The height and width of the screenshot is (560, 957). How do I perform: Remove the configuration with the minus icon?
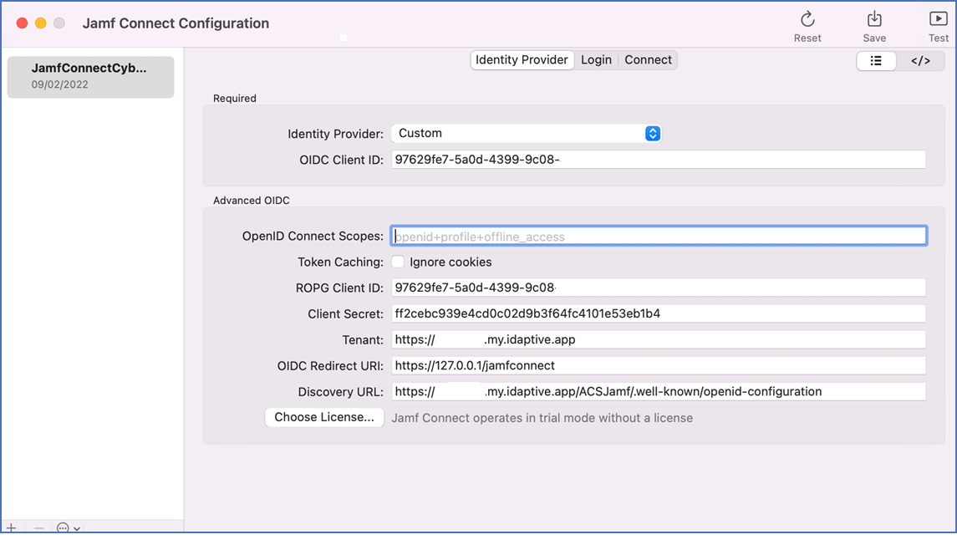point(38,528)
